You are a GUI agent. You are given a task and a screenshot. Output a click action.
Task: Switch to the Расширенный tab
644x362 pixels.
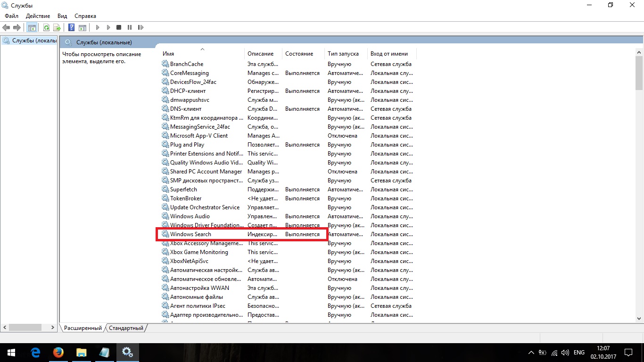click(x=83, y=328)
